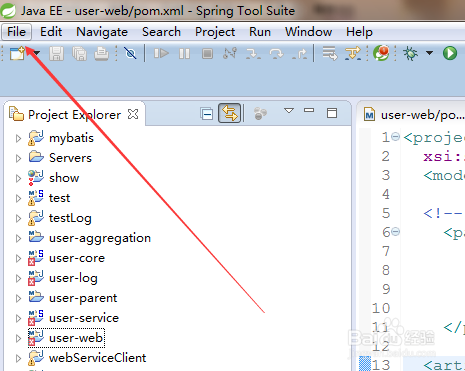Screen dimensions: 465x371
Task: Toggle Link with Editor button
Action: coord(229,113)
